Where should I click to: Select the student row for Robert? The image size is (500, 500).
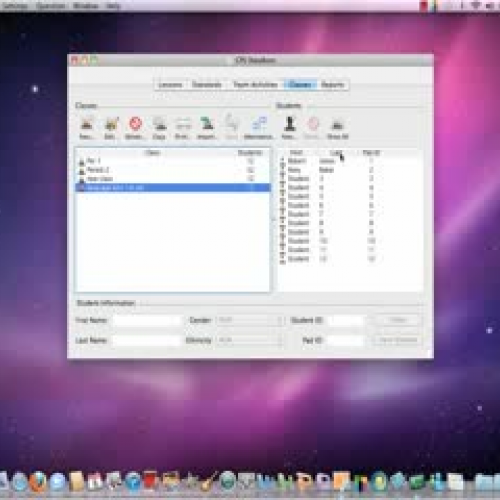[x=350, y=161]
